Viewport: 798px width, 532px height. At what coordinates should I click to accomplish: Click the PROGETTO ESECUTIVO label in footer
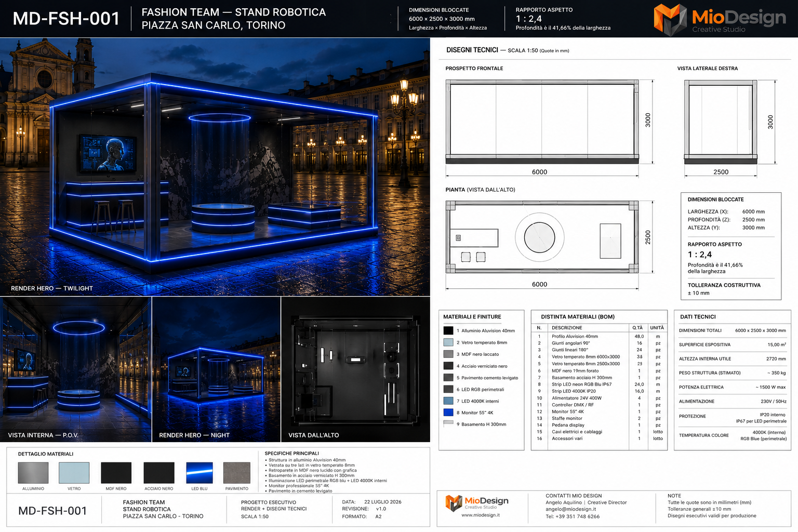click(x=269, y=502)
